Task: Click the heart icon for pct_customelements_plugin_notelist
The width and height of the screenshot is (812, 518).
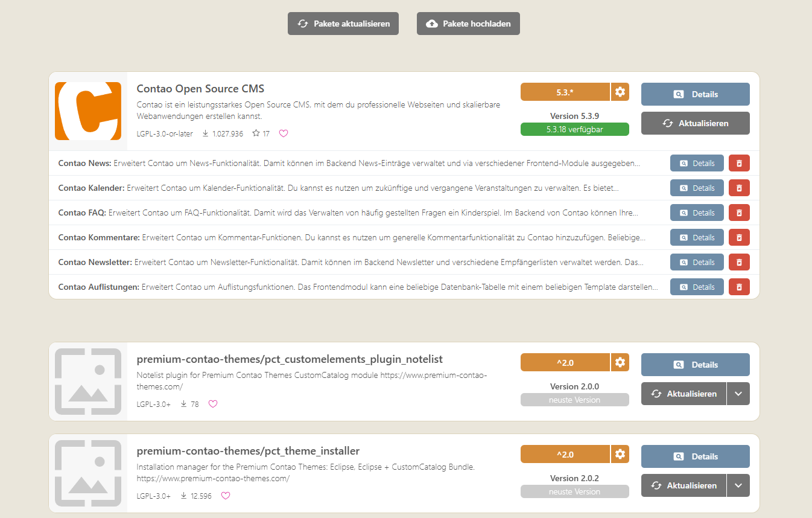Action: point(213,404)
